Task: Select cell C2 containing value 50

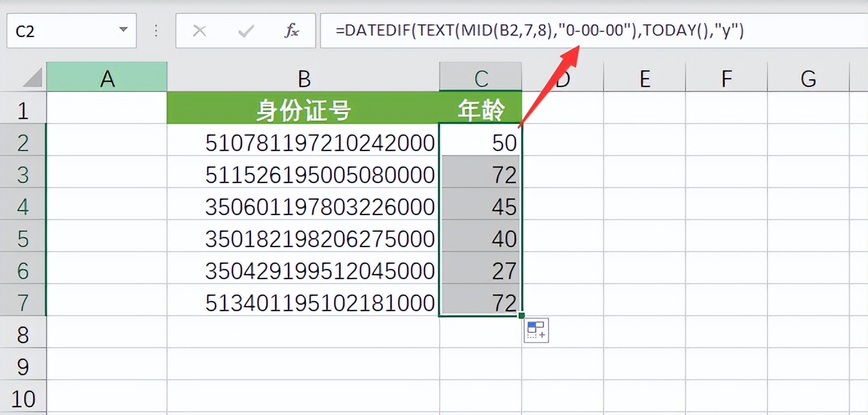Action: pyautogui.click(x=480, y=142)
